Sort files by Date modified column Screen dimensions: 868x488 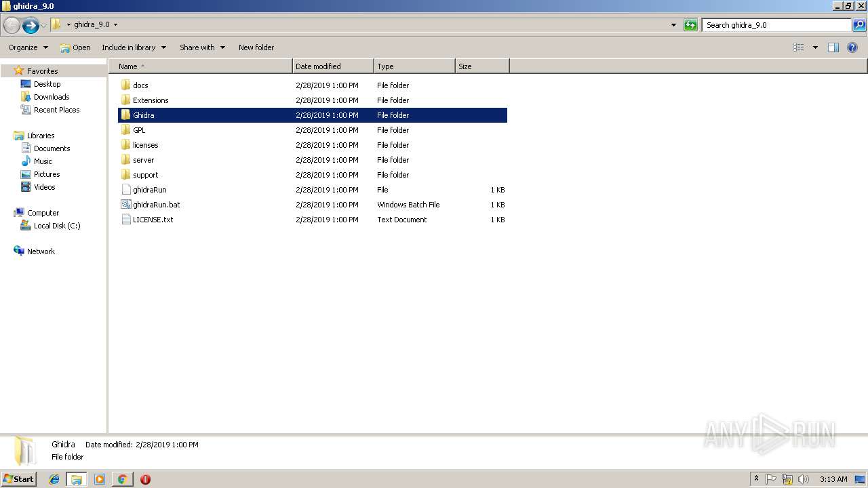pyautogui.click(x=333, y=66)
